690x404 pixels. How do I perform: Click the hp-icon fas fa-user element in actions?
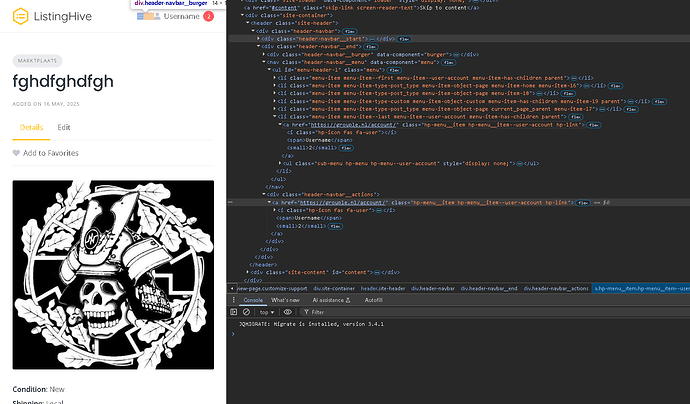[x=336, y=210]
